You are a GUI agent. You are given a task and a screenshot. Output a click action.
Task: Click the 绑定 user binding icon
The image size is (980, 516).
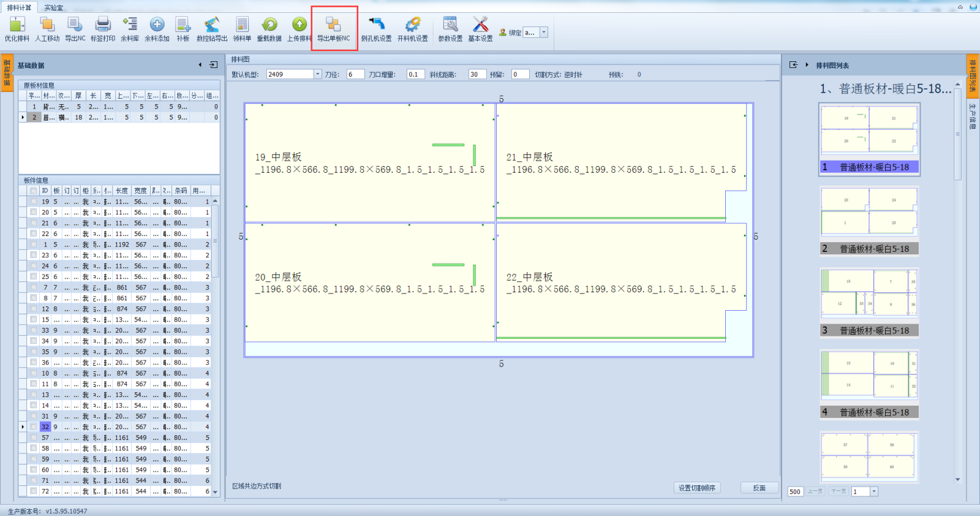pyautogui.click(x=503, y=32)
